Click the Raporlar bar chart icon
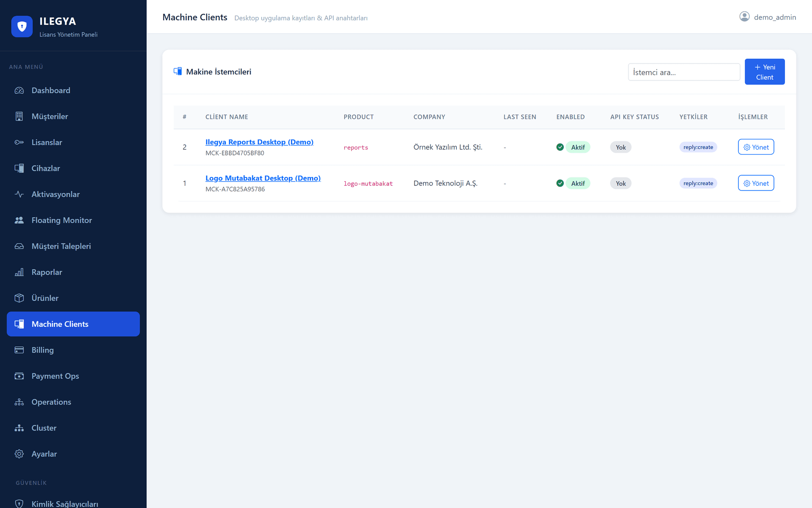The image size is (812, 508). tap(19, 272)
